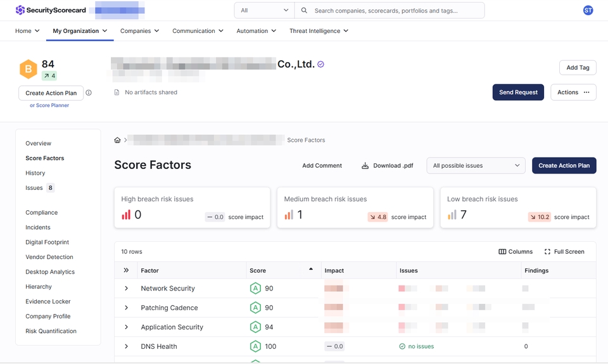Click the B grade hexagon badge
The image size is (608, 364).
point(28,69)
